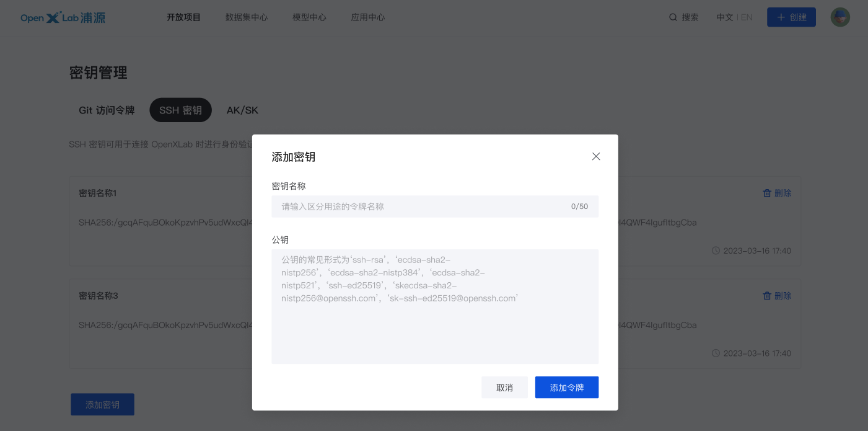The width and height of the screenshot is (868, 431).
Task: Switch the site language to EN
Action: [x=745, y=17]
